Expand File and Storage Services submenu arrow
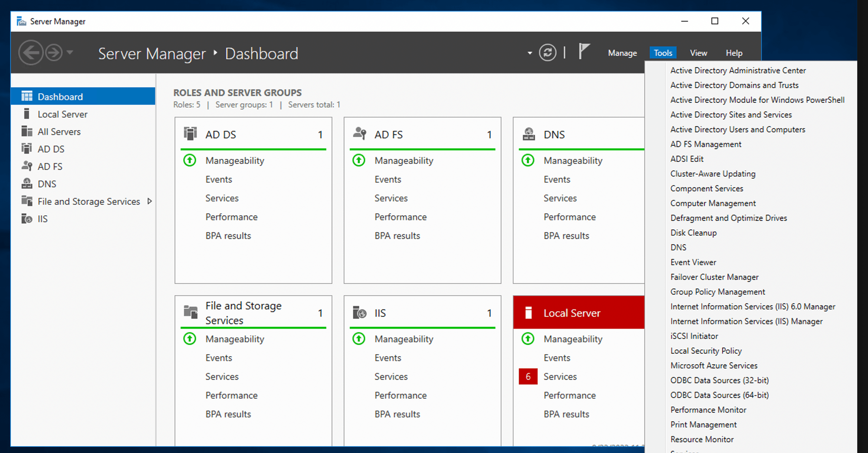This screenshot has height=453, width=868. [x=150, y=201]
